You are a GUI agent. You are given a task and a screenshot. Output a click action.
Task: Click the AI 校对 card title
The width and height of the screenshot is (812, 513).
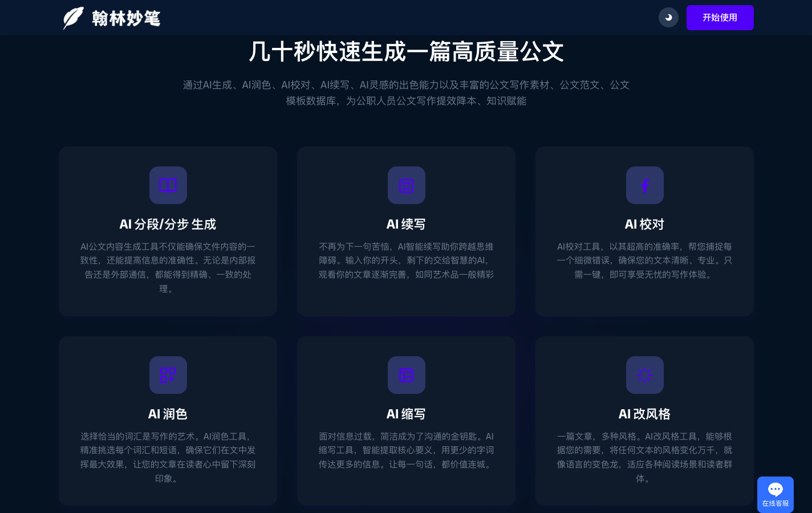[644, 225]
